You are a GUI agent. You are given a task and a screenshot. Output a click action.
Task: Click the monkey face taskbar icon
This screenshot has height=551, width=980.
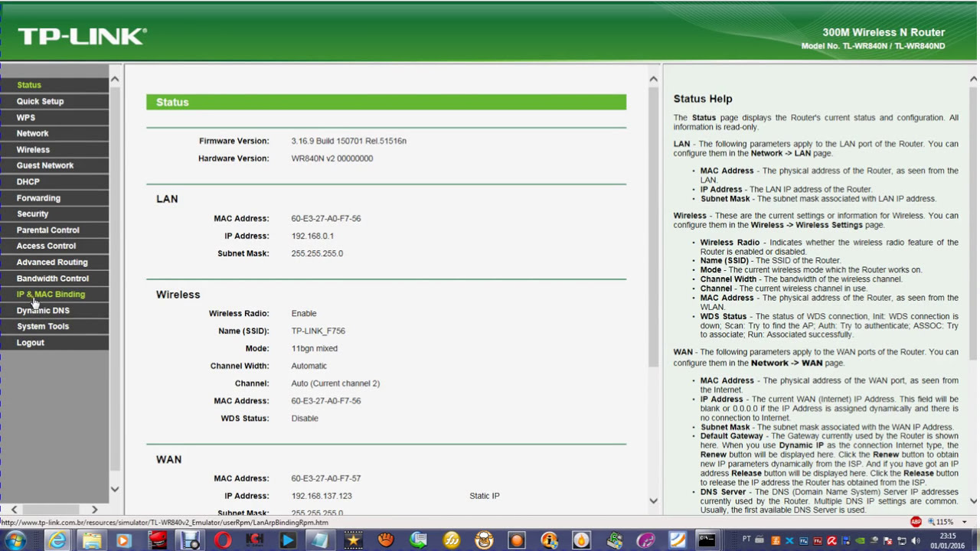[x=484, y=541]
